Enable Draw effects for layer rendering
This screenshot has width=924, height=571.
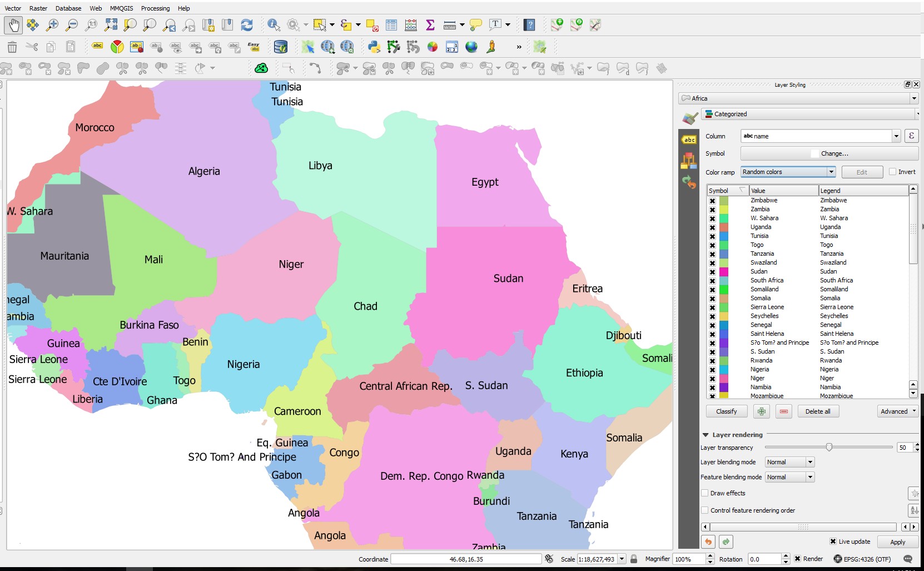tap(704, 493)
